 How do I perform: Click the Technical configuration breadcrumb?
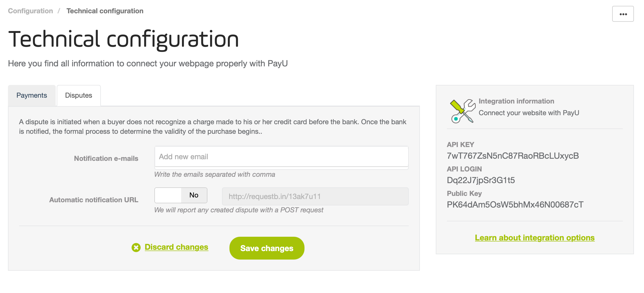point(105,11)
